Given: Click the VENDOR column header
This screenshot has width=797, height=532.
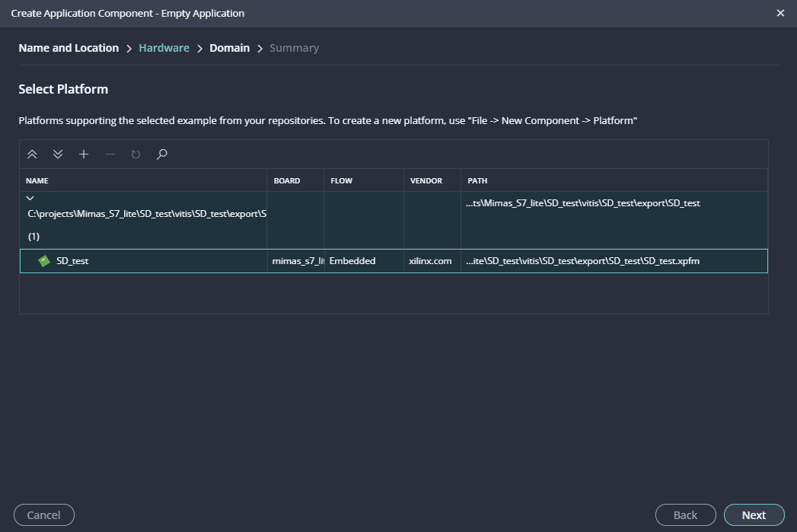Looking at the screenshot, I should [426, 181].
